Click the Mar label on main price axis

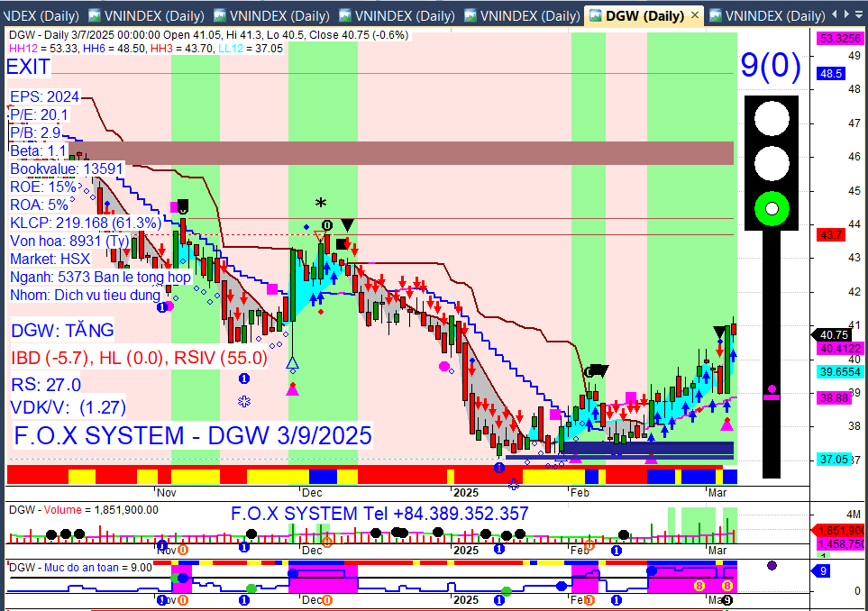[717, 493]
